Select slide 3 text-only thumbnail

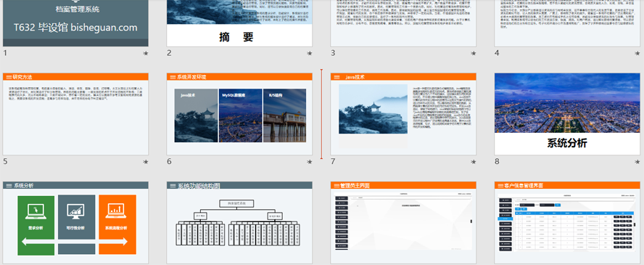click(x=403, y=23)
